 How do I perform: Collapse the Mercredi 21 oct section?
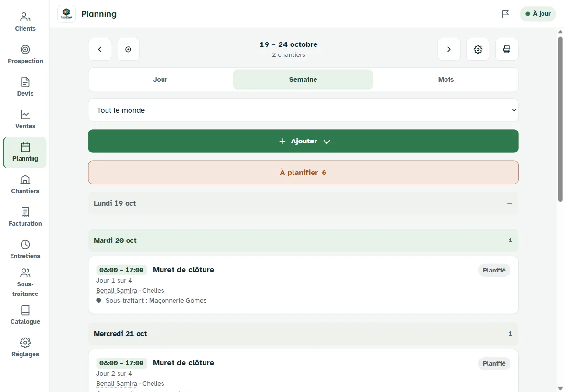coord(303,334)
